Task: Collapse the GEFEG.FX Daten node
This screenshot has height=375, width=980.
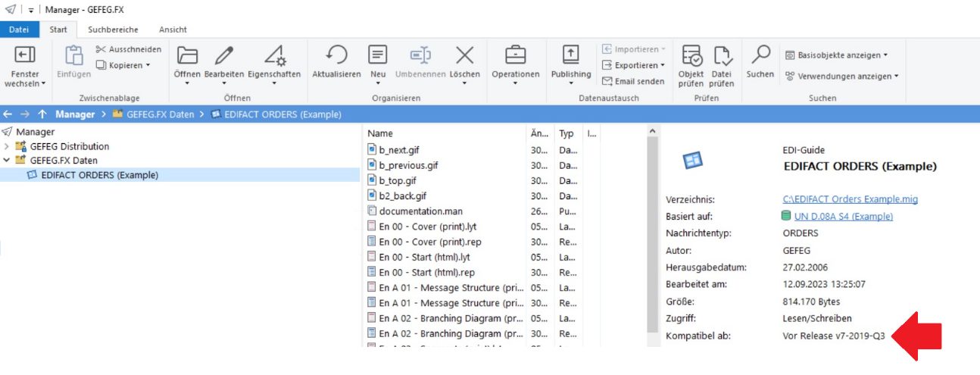Action: [7, 161]
